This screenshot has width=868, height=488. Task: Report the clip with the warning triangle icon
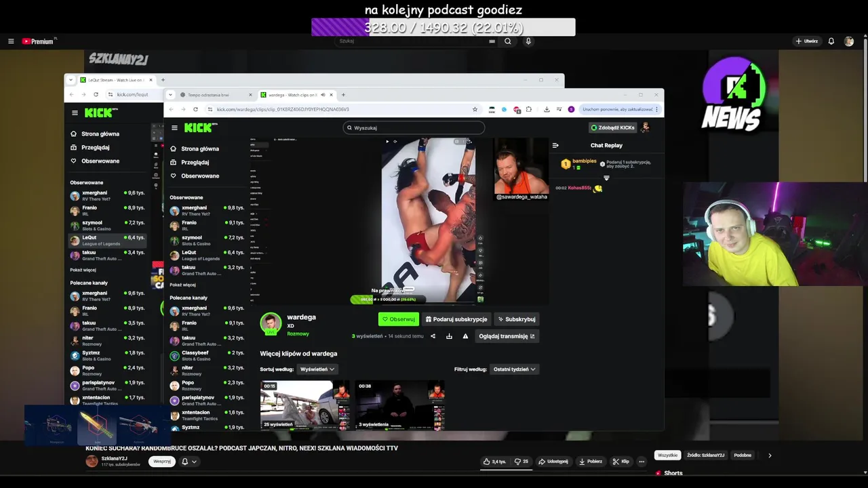click(x=465, y=336)
